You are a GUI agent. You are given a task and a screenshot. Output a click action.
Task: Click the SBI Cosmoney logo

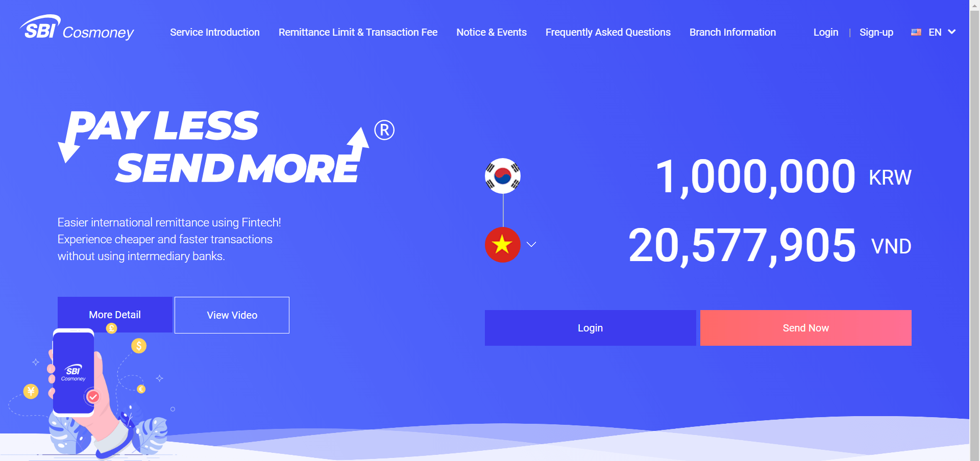[76, 31]
